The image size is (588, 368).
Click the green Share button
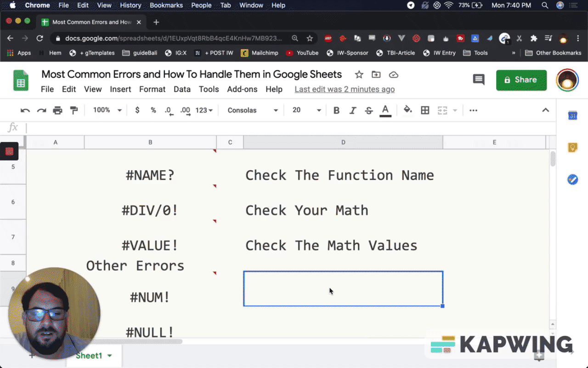tap(521, 80)
